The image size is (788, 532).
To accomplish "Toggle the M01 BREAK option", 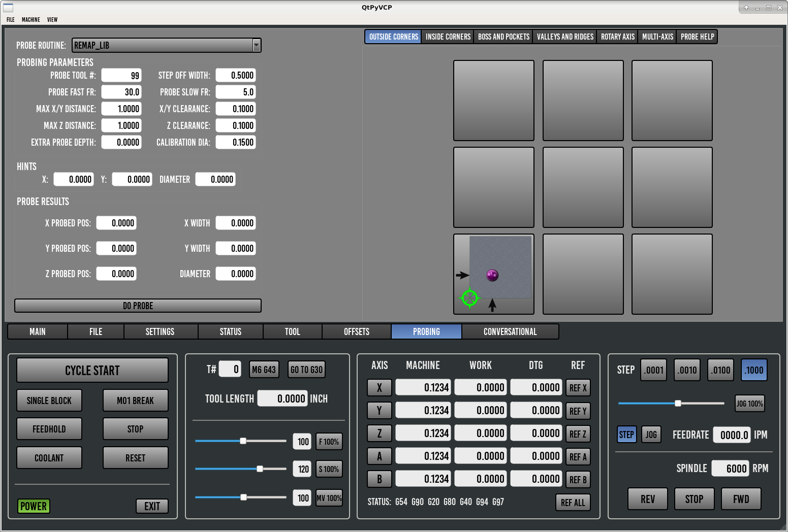I will (x=136, y=401).
